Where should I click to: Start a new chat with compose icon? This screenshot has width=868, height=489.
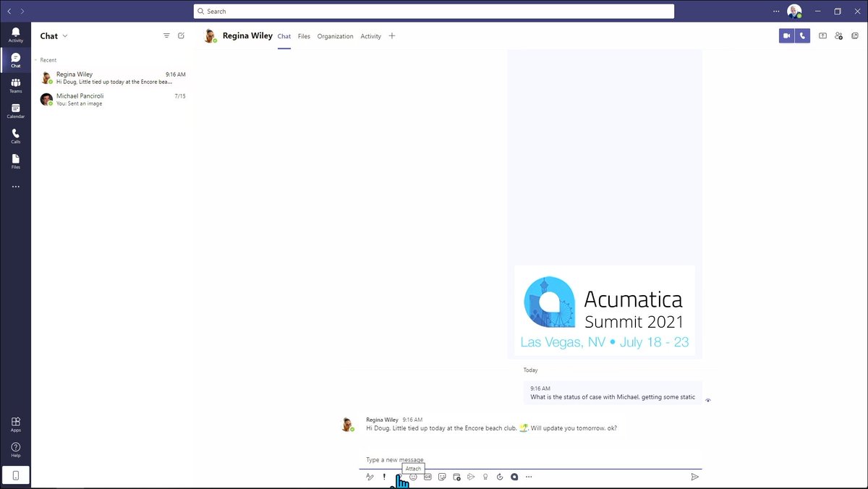pos(182,35)
